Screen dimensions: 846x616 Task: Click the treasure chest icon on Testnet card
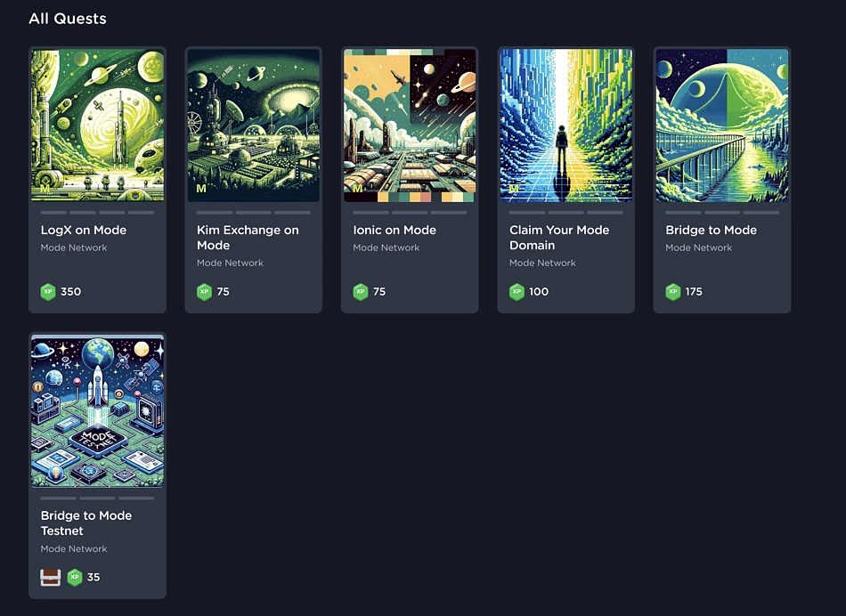pos(50,578)
